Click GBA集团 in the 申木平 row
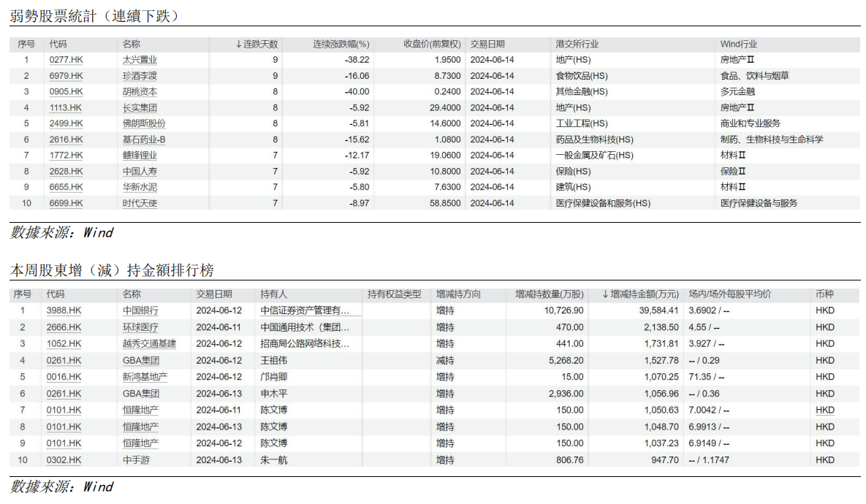 point(141,394)
